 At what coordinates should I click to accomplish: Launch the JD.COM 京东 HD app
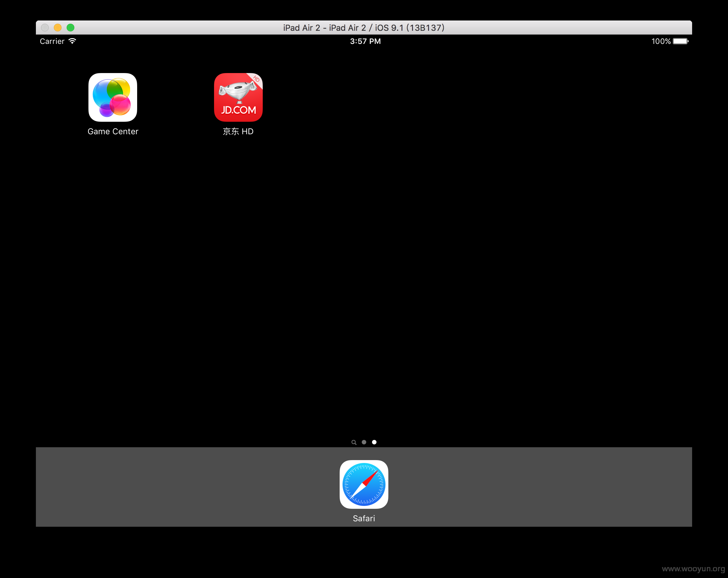click(x=238, y=97)
